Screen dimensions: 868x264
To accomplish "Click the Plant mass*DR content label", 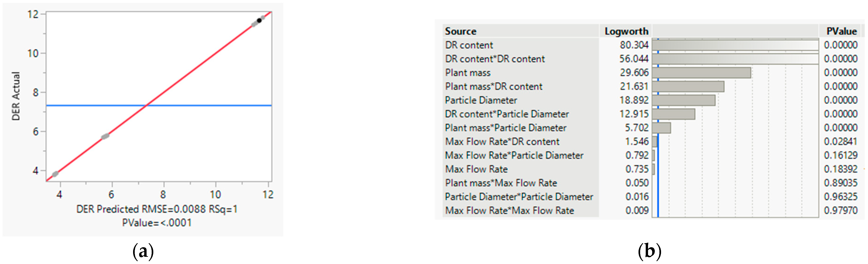I will 494,87.
